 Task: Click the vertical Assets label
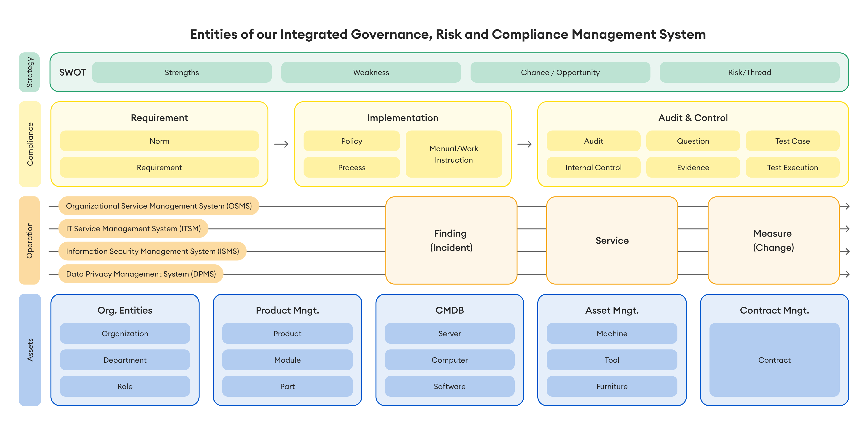(x=30, y=350)
